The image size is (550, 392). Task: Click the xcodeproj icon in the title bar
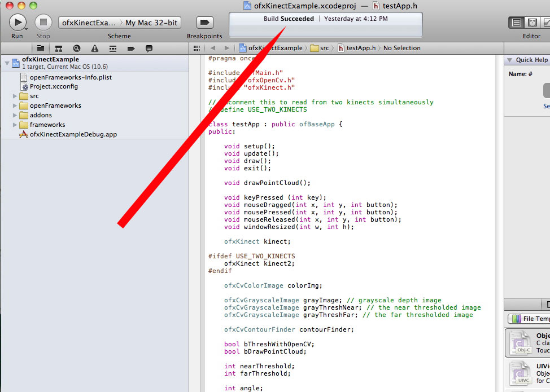(x=248, y=6)
